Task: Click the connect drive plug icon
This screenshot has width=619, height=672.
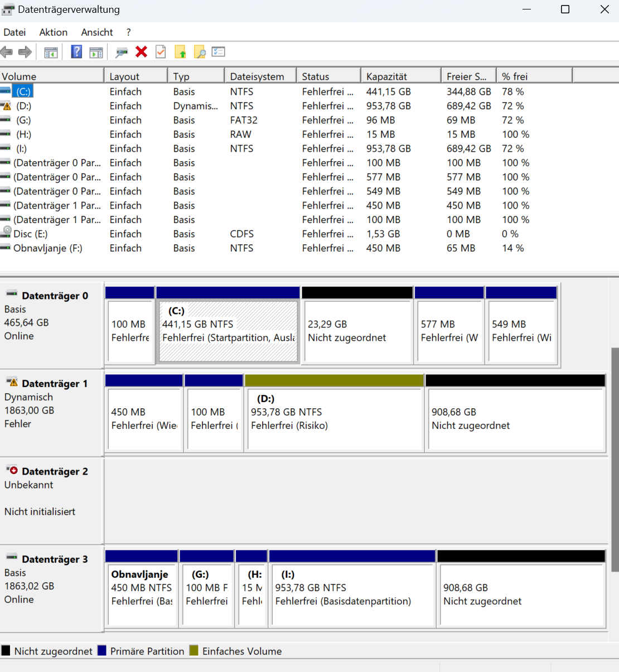Action: [121, 52]
